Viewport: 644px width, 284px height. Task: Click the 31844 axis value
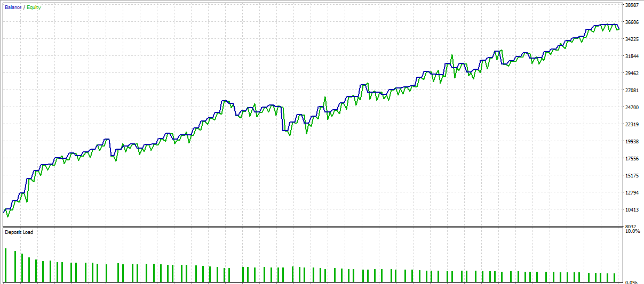[632, 56]
